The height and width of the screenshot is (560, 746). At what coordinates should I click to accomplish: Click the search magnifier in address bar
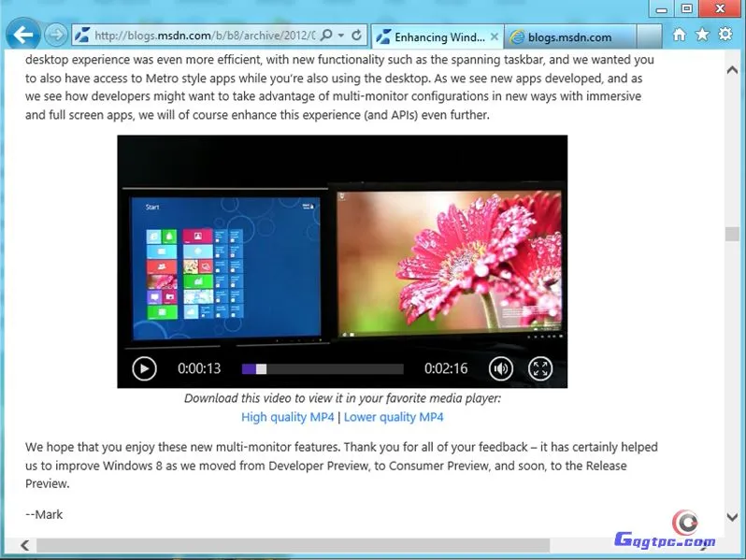326,36
